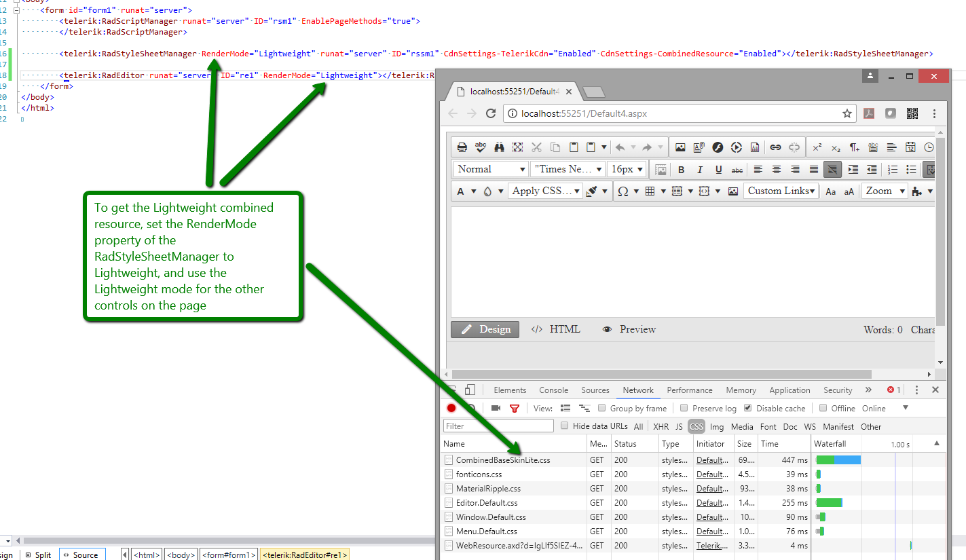Viewport: 966px width, 560px height.
Task: Open the Times New Roman font dropdown
Action: (568, 169)
